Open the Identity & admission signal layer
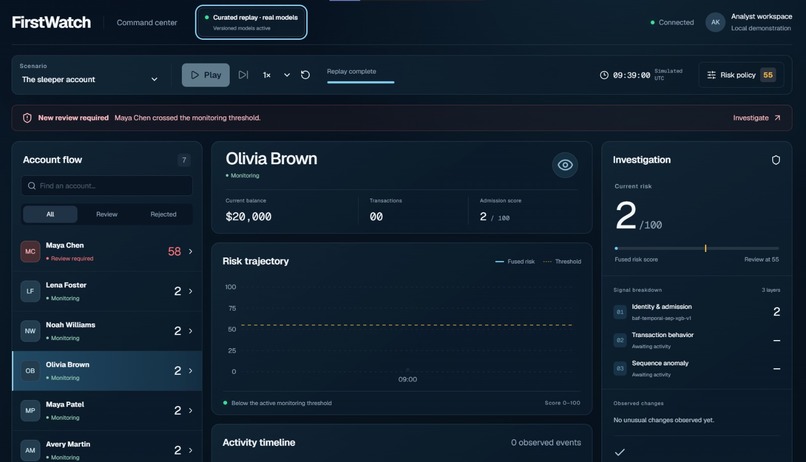 coord(697,312)
